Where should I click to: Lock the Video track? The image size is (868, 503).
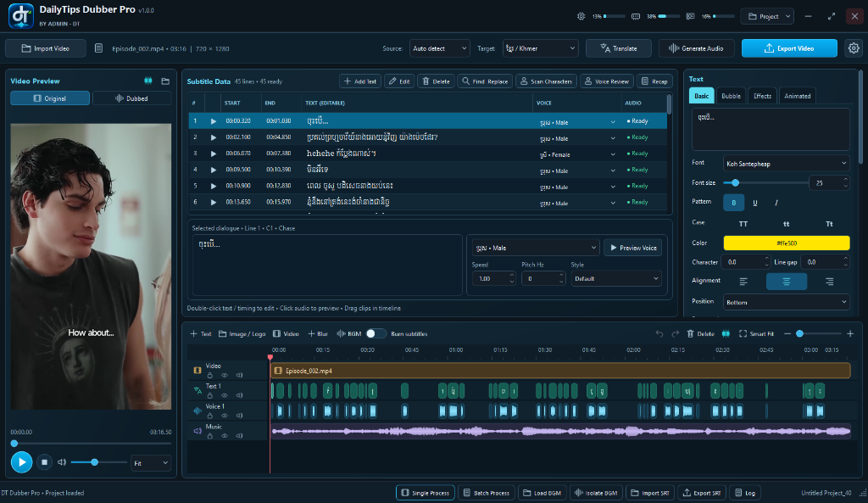point(210,376)
